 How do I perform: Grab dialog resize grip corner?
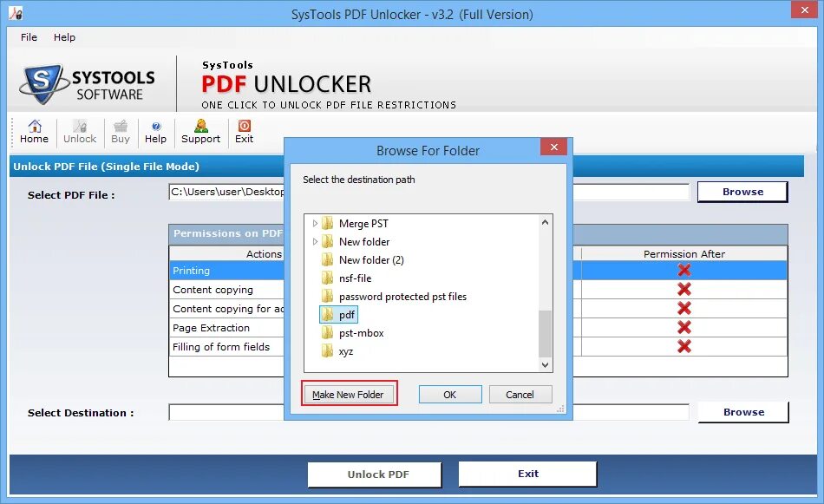coord(560,409)
